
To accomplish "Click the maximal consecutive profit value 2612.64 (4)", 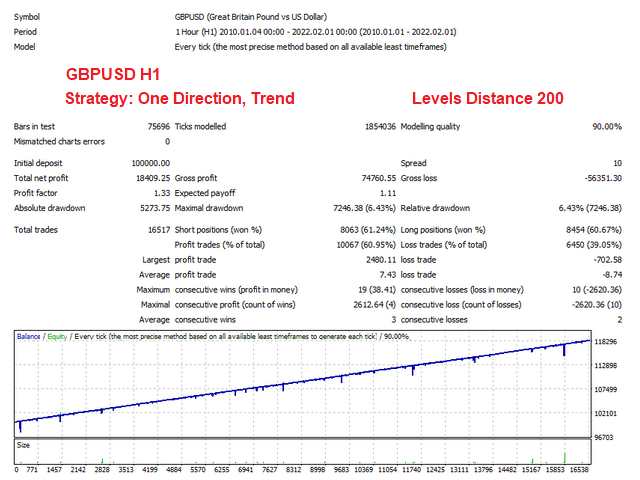I will click(x=374, y=305).
